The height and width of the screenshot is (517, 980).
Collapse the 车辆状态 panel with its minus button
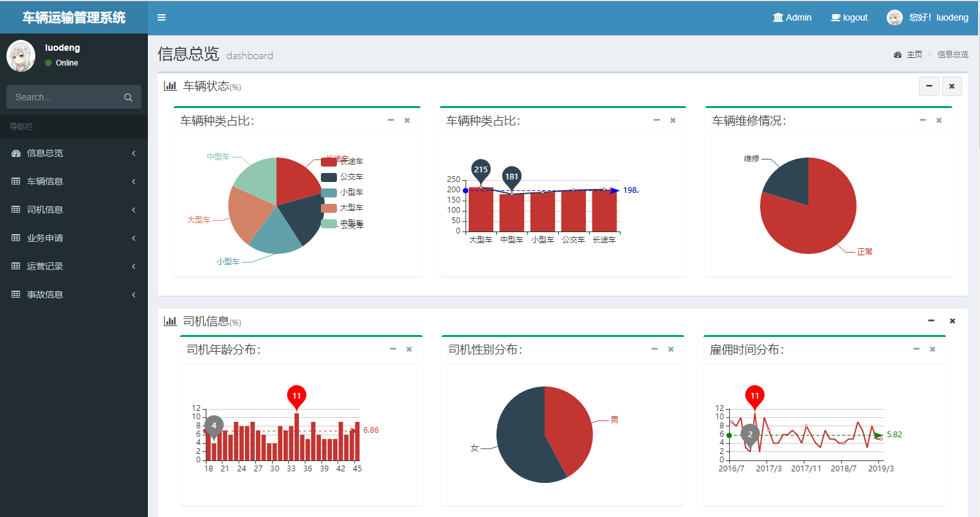coord(929,86)
